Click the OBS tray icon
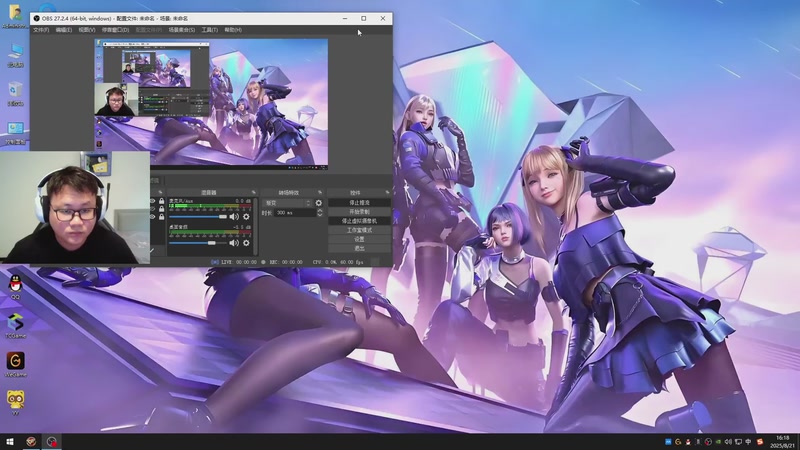This screenshot has width=800, height=450. [x=708, y=442]
